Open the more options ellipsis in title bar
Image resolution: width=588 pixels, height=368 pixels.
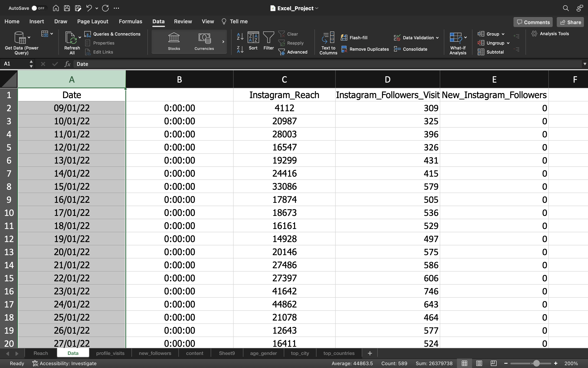(x=116, y=8)
